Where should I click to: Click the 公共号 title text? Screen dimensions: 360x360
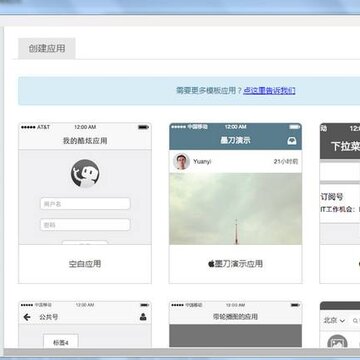(x=49, y=317)
